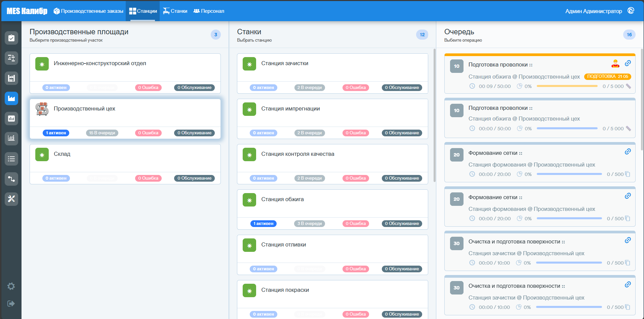Click the '15 В очереди' badge
Viewport: 644px width, 319px height.
pyautogui.click(x=102, y=133)
